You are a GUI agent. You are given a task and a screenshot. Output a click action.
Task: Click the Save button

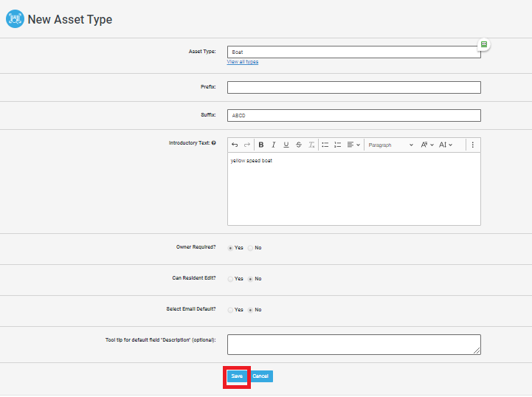tap(237, 376)
